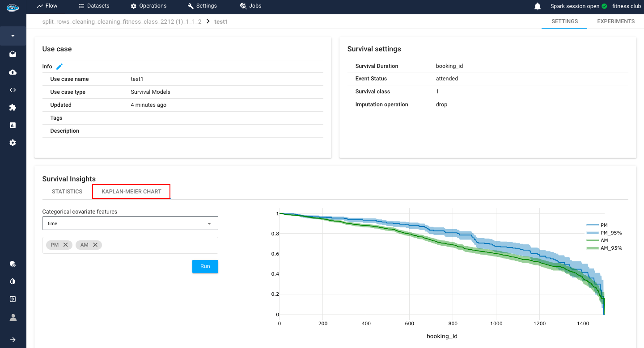This screenshot has height=348, width=644.
Task: Click the logout icon in sidebar
Action: click(13, 299)
